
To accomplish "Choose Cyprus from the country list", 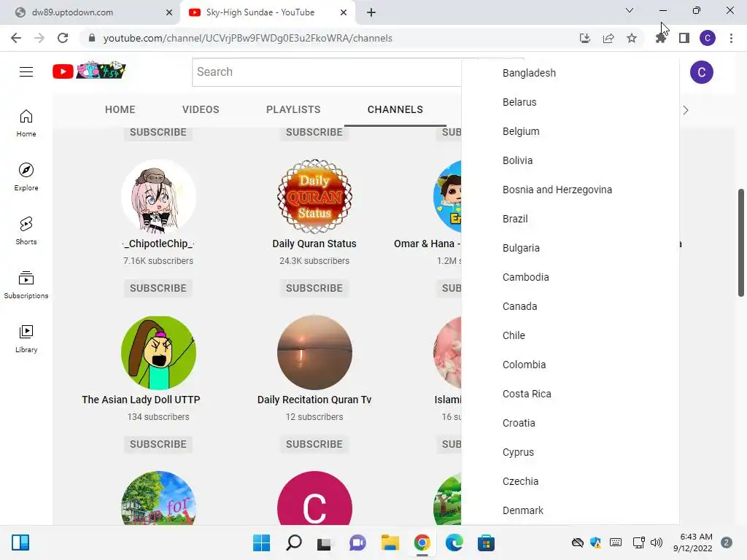I will coord(570,452).
